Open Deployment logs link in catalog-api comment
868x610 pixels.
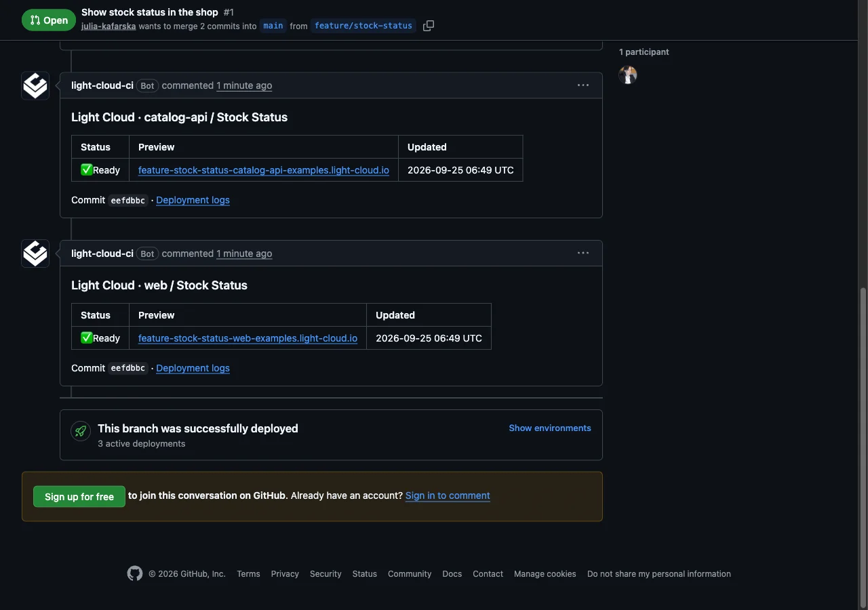pyautogui.click(x=193, y=200)
